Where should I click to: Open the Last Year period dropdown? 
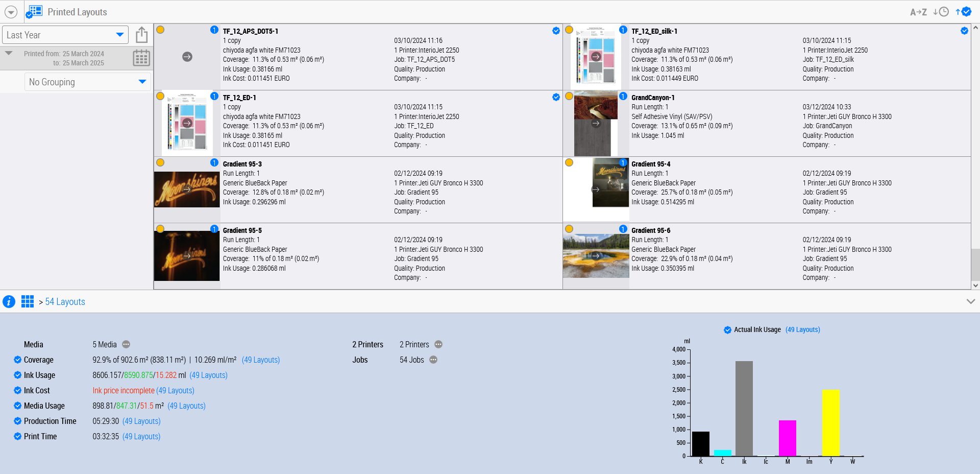(65, 35)
